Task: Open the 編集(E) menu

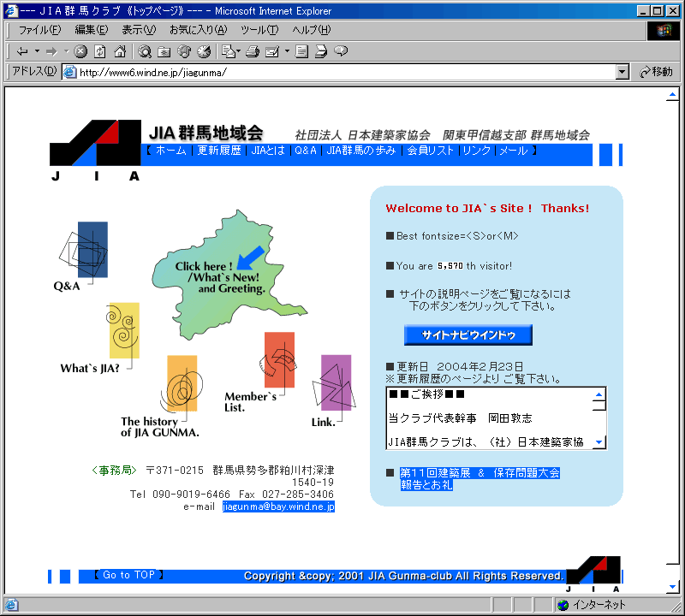Action: point(92,30)
